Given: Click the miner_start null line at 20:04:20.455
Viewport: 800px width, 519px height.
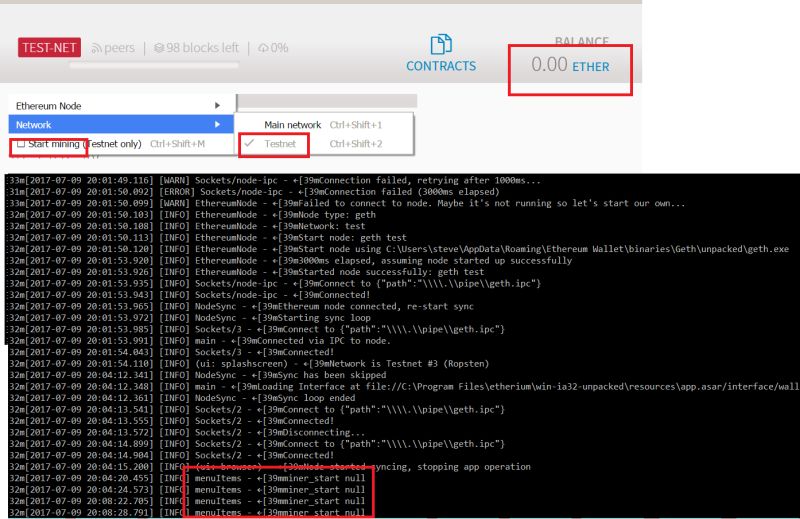Looking at the screenshot, I should pos(187,478).
